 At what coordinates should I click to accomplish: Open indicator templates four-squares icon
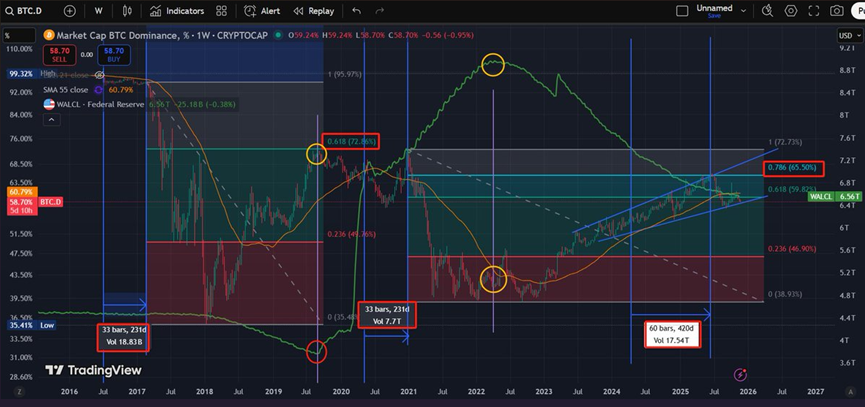[222, 11]
